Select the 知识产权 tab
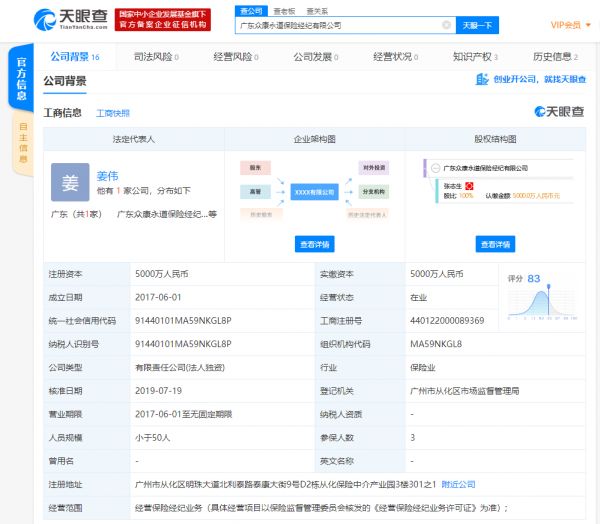 click(470, 58)
